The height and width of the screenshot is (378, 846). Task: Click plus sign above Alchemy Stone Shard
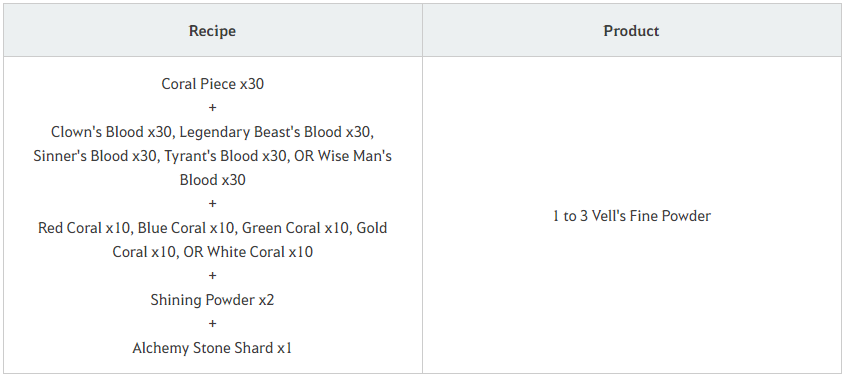click(213, 324)
